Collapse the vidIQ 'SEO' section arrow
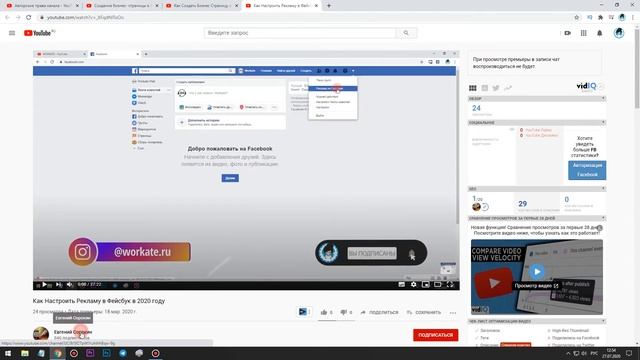 tap(603, 189)
